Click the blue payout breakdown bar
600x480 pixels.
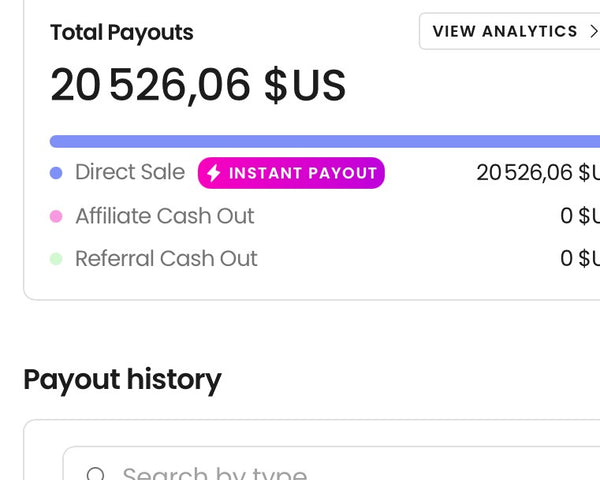[x=320, y=141]
